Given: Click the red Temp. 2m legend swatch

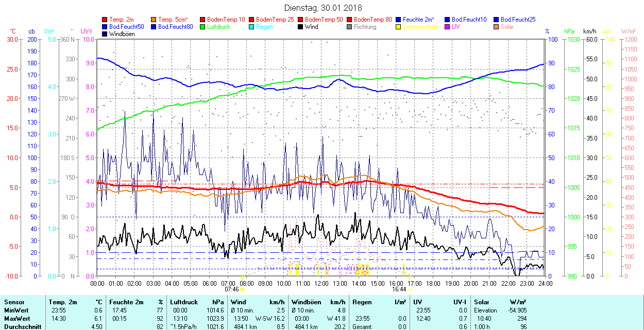Looking at the screenshot, I should (105, 20).
